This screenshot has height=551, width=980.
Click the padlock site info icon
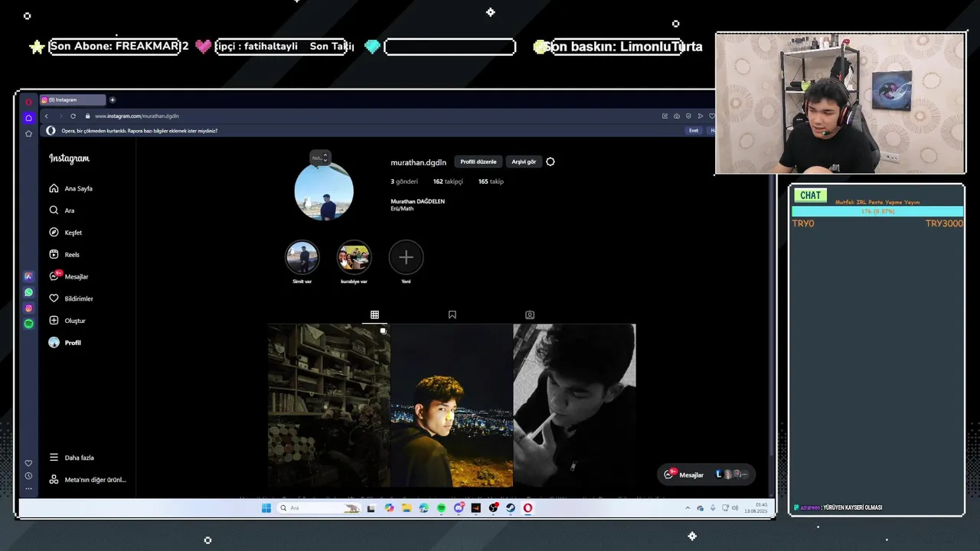[87, 116]
